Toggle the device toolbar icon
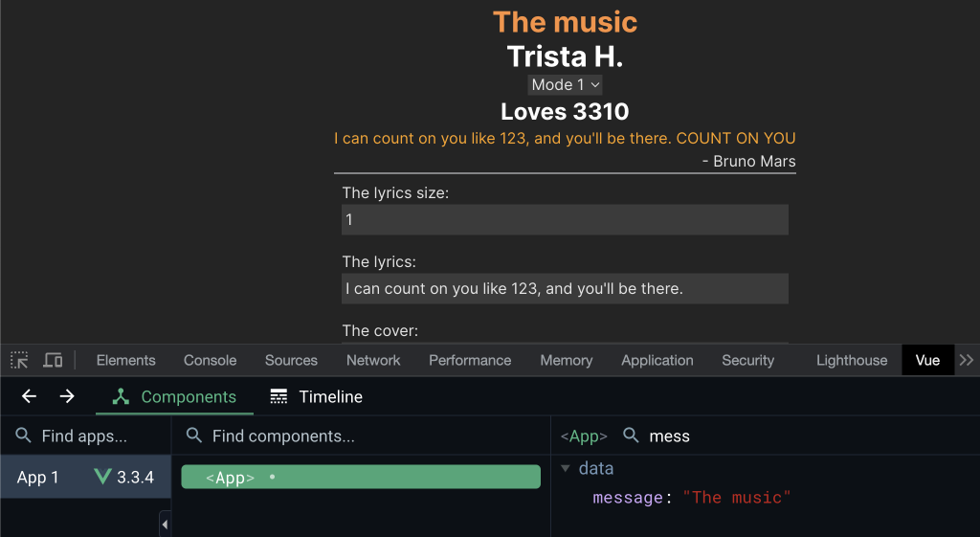 point(53,360)
